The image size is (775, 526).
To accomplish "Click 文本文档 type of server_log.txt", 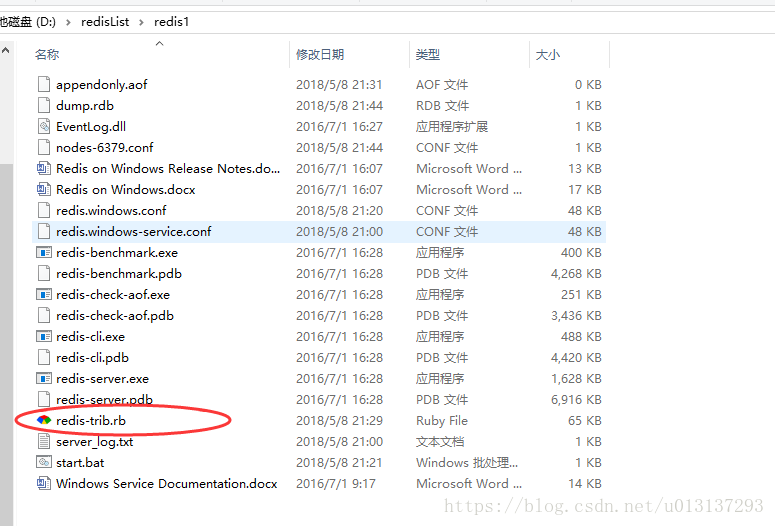I will (x=440, y=441).
